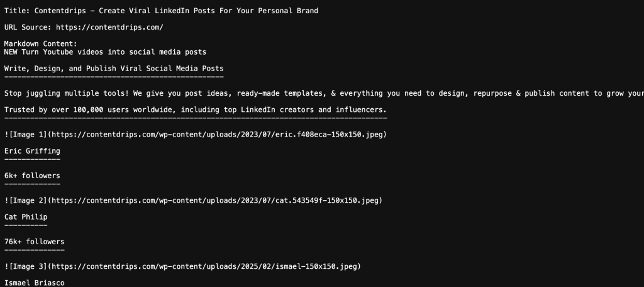Image resolution: width=644 pixels, height=287 pixels.
Task: Click the dashed separator under the Write heading
Action: tap(114, 77)
